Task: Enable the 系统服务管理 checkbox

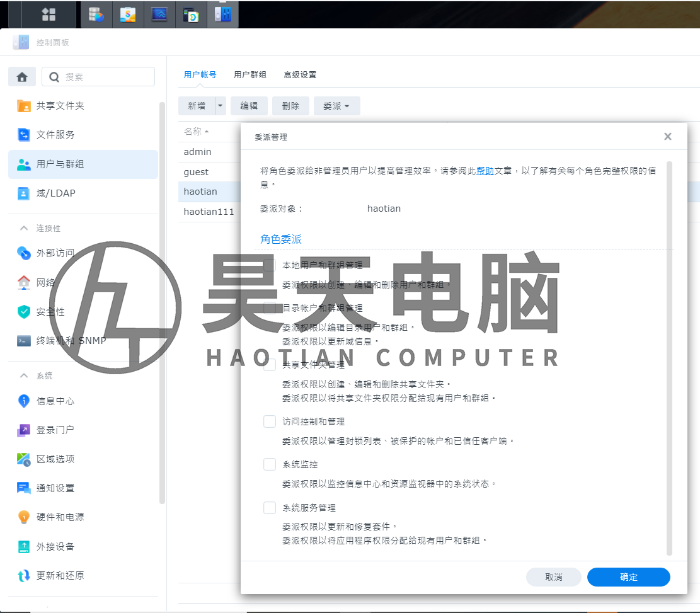Action: [x=270, y=507]
